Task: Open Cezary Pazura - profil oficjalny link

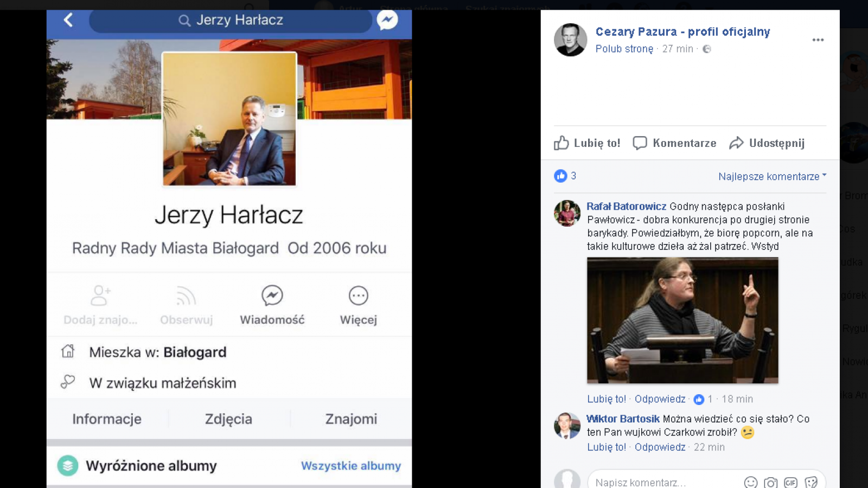Action: pos(682,31)
